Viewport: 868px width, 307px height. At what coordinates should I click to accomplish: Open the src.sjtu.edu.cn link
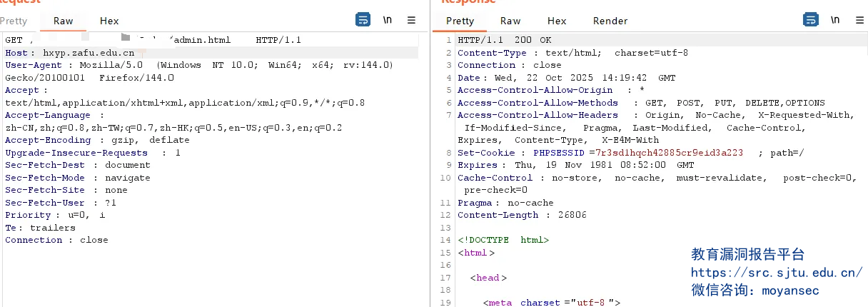coord(776,273)
